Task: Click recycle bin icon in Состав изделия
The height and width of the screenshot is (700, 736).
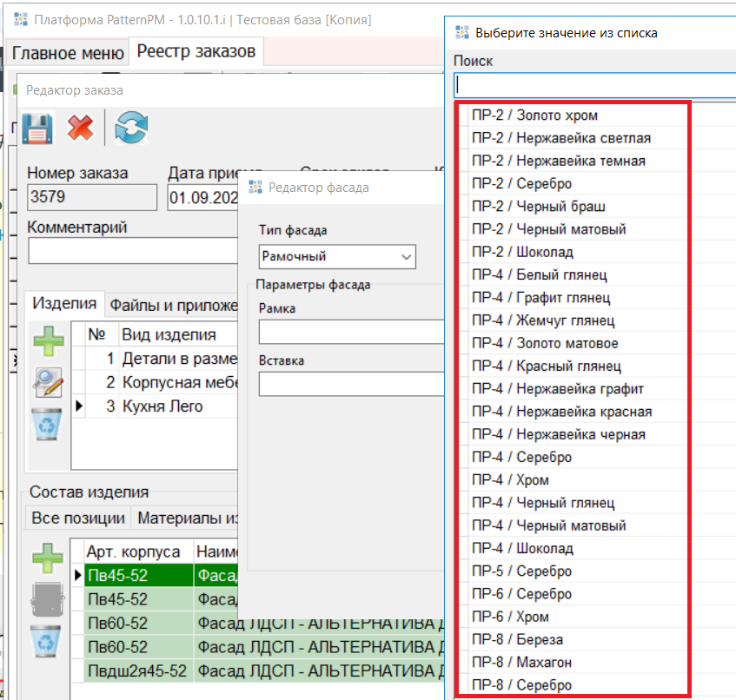Action: pyautogui.click(x=48, y=642)
